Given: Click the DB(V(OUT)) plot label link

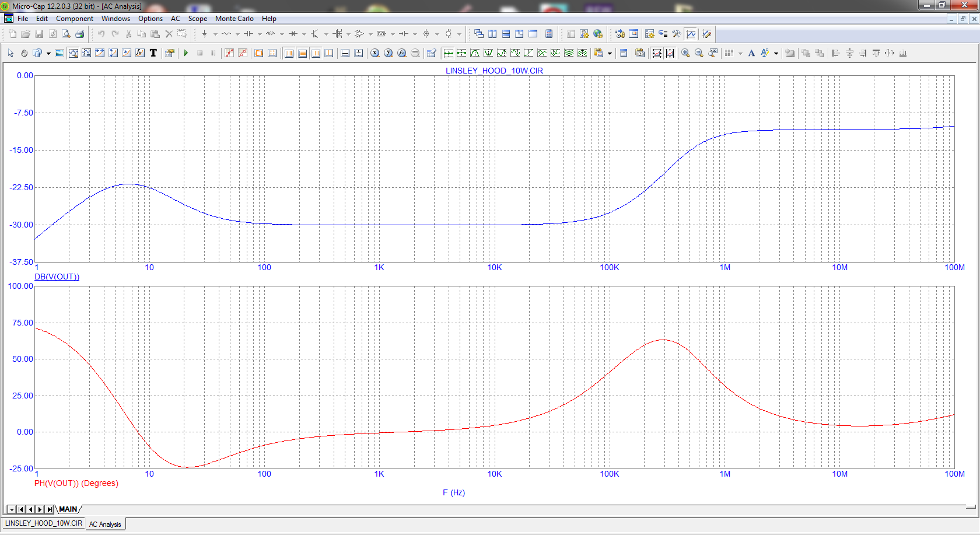Looking at the screenshot, I should 57,277.
